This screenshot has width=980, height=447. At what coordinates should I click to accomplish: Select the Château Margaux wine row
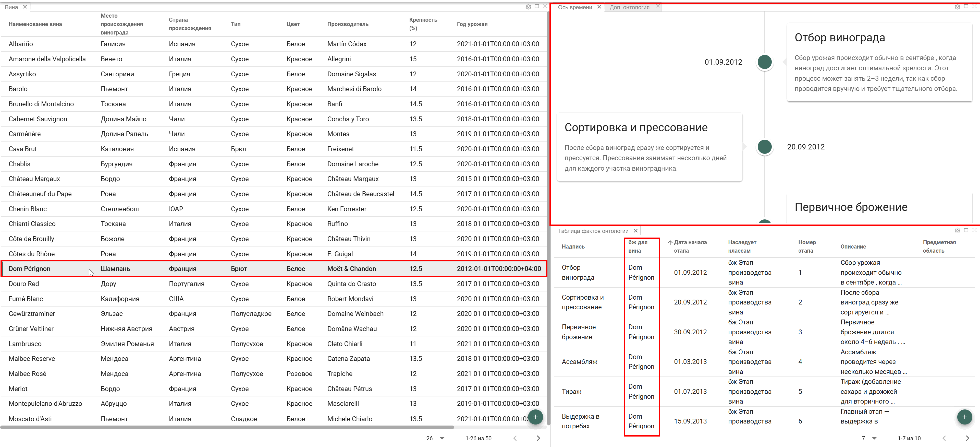pos(274,179)
